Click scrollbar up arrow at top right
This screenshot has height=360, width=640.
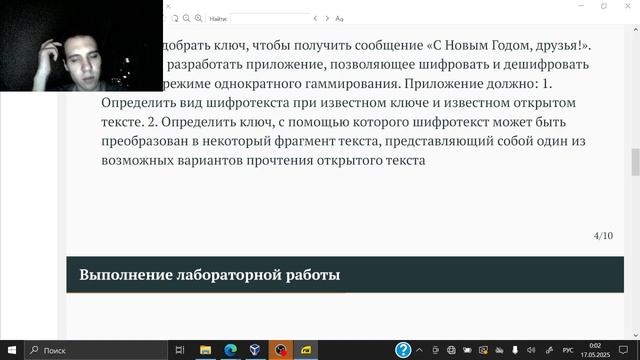click(x=636, y=30)
